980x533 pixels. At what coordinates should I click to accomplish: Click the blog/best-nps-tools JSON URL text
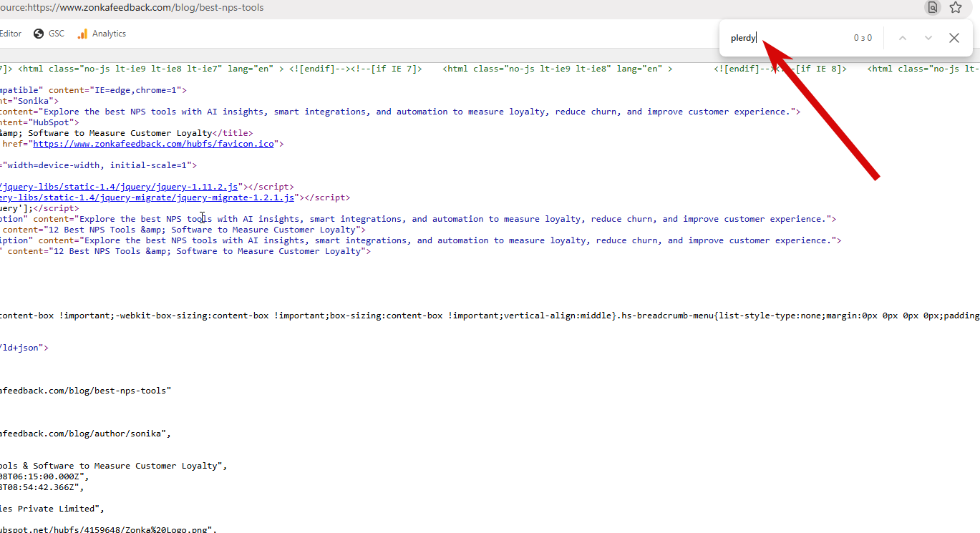pos(85,391)
